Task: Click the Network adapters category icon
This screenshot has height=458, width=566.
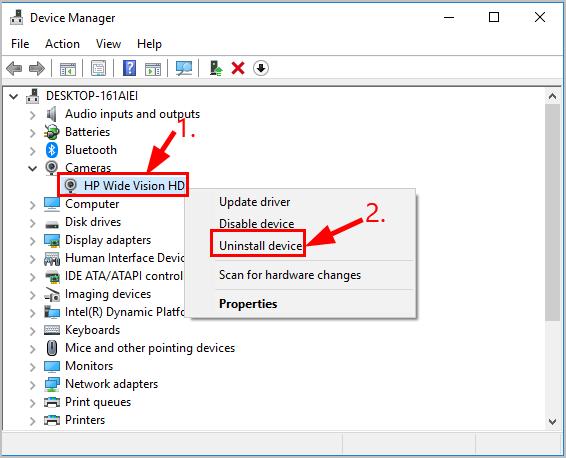Action: tap(52, 384)
